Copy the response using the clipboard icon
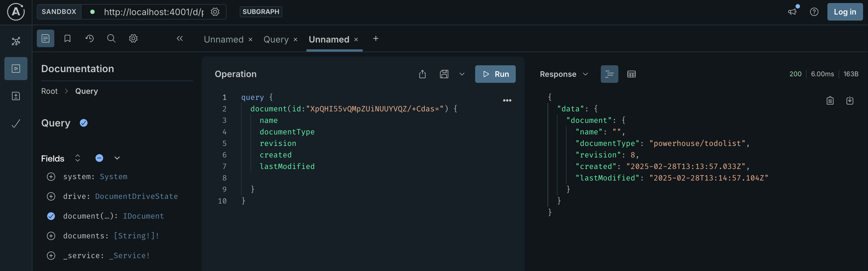The height and width of the screenshot is (271, 868). (830, 100)
